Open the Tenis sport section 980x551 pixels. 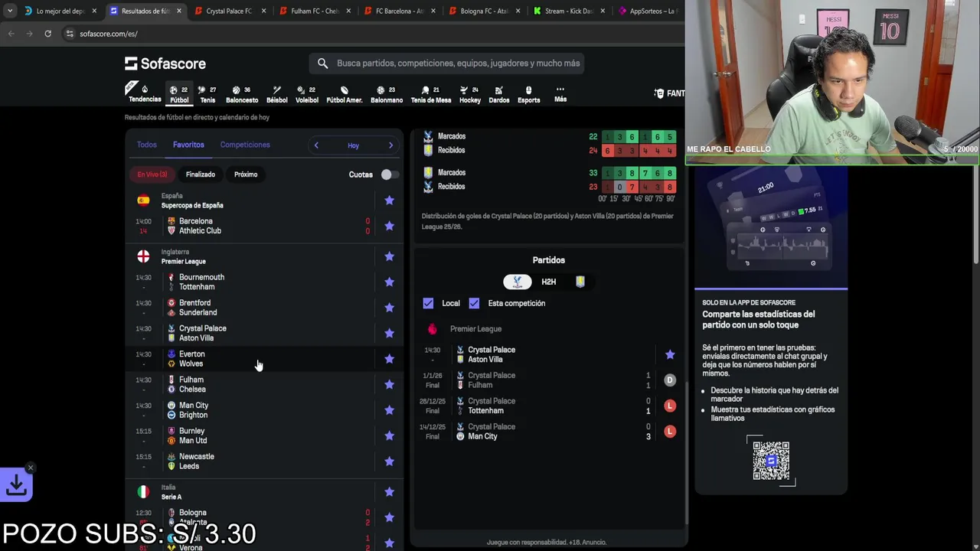click(207, 93)
